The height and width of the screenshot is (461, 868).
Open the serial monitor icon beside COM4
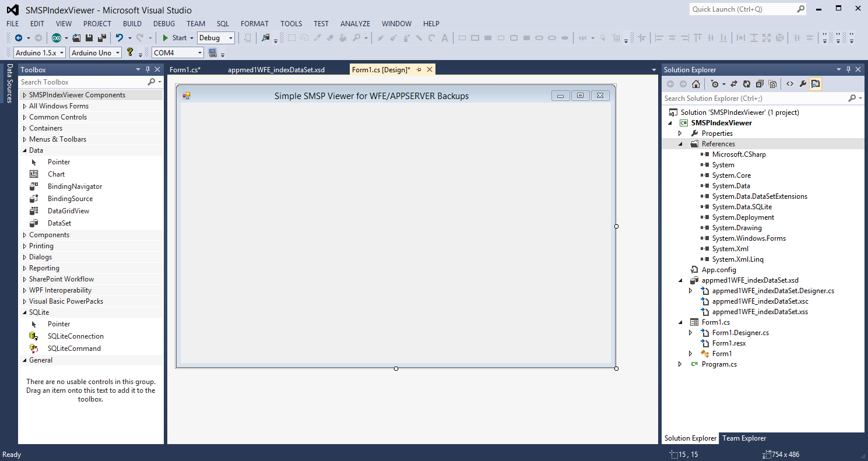tap(213, 52)
